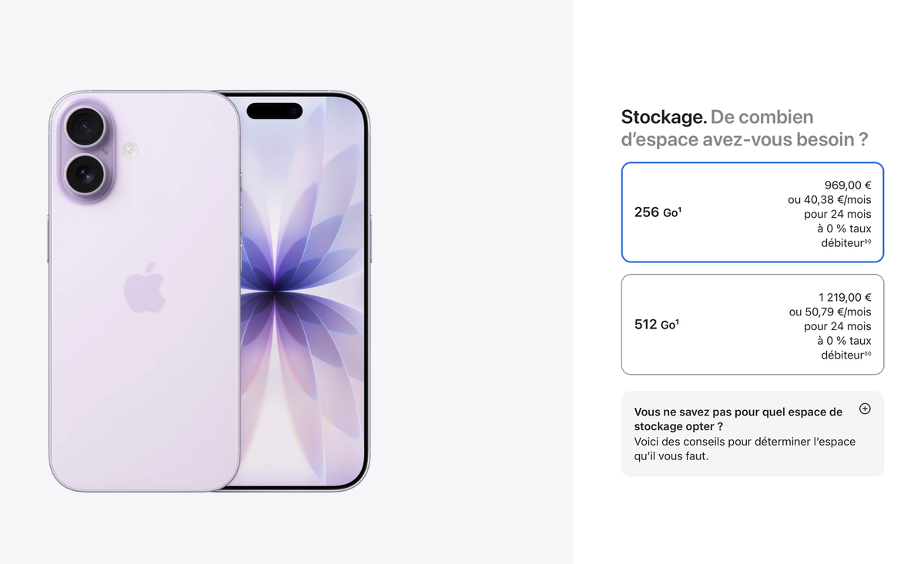Viewport: 924px width, 564px height.
Task: Open footnote 1 beside 256 Go
Action: click(x=680, y=209)
